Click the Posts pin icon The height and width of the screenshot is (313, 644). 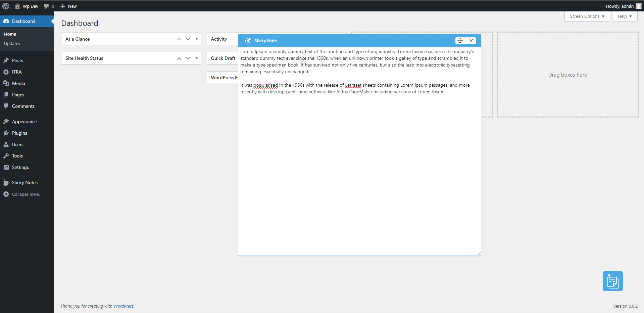coord(6,60)
